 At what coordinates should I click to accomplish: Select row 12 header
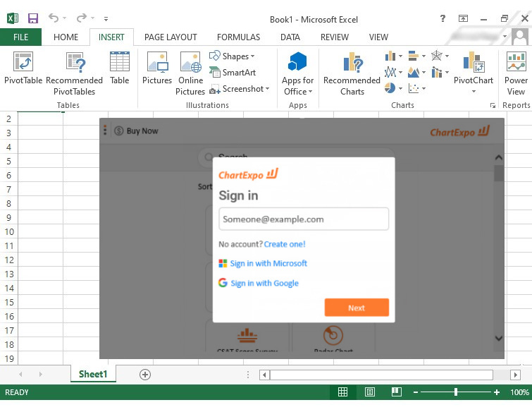[9, 260]
